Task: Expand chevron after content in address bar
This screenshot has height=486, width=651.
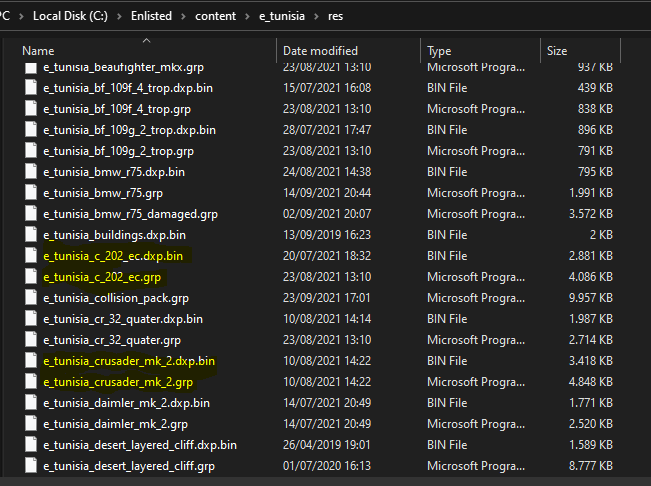Action: (247, 17)
